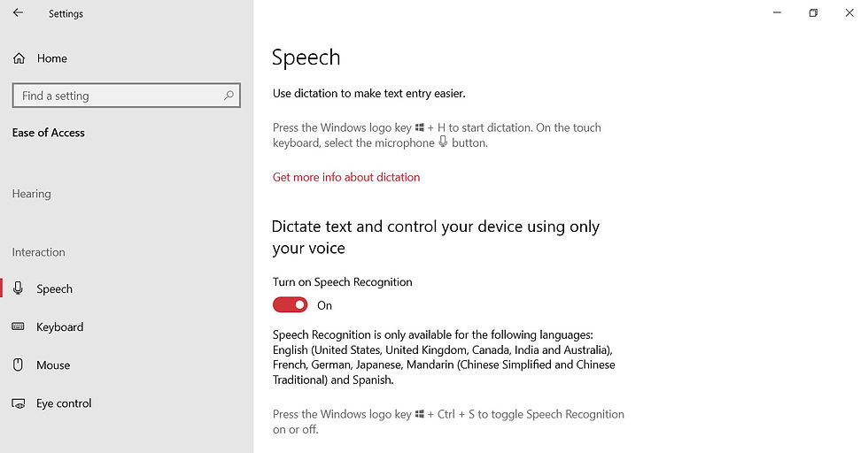Click the Interaction section label
Screen dimensions: 868x453
39,252
